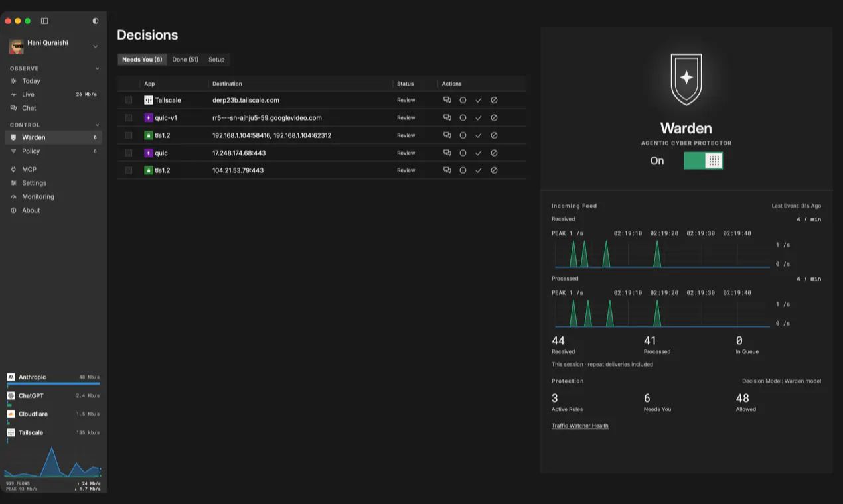The image size is (843, 504).
Task: Expand the Hani Quraishi account menu chevron
Action: point(95,46)
